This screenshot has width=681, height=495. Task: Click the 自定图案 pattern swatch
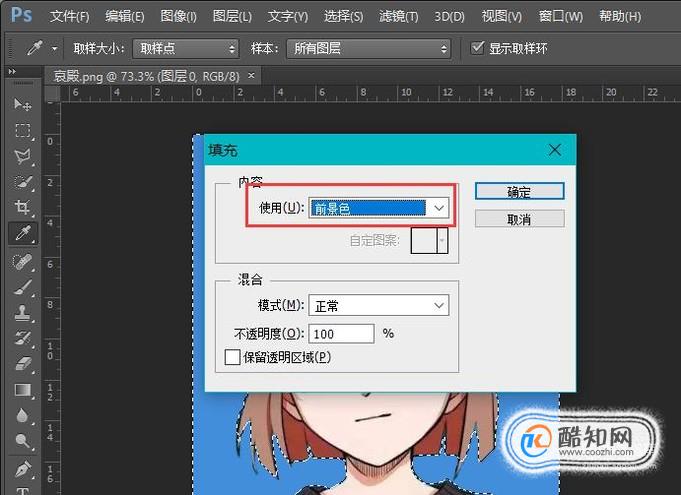click(424, 241)
